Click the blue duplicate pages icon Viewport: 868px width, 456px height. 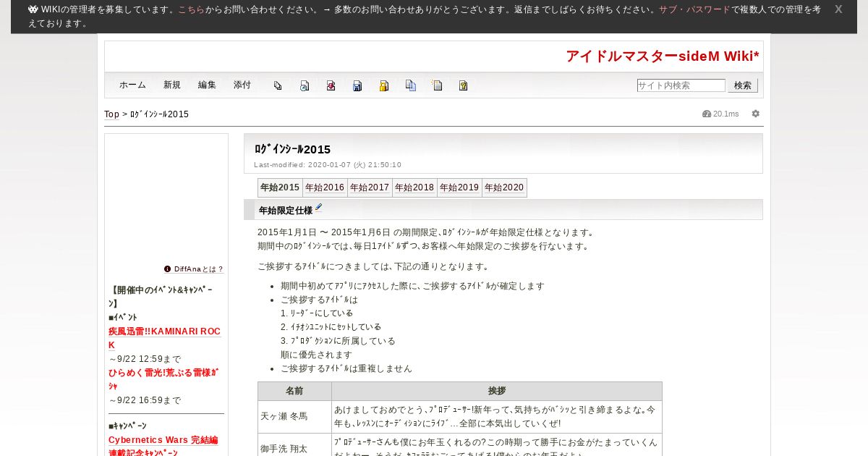coord(410,85)
